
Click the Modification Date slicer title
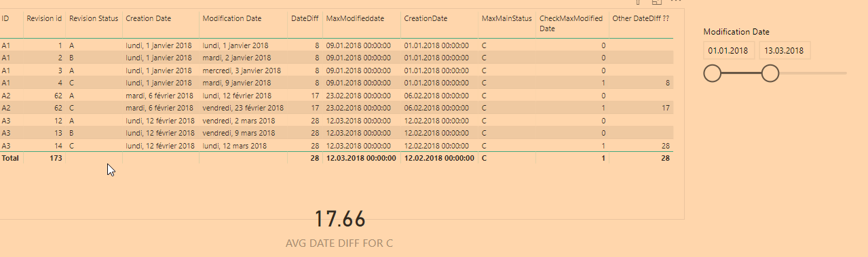736,32
